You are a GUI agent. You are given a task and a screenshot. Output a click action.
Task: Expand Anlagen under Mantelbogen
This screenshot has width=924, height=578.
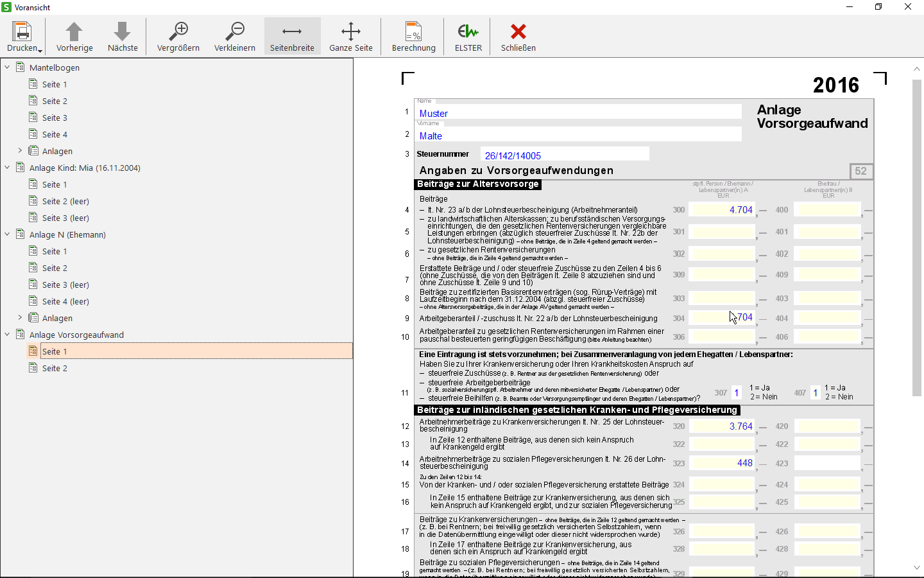(x=20, y=150)
